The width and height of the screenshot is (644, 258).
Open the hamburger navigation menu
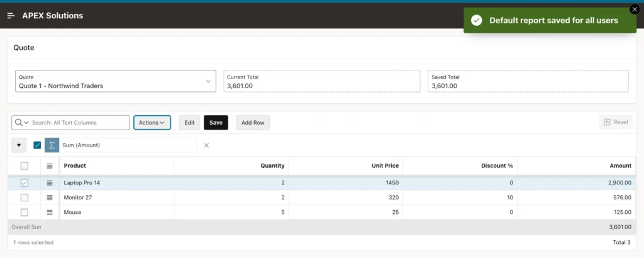point(11,16)
